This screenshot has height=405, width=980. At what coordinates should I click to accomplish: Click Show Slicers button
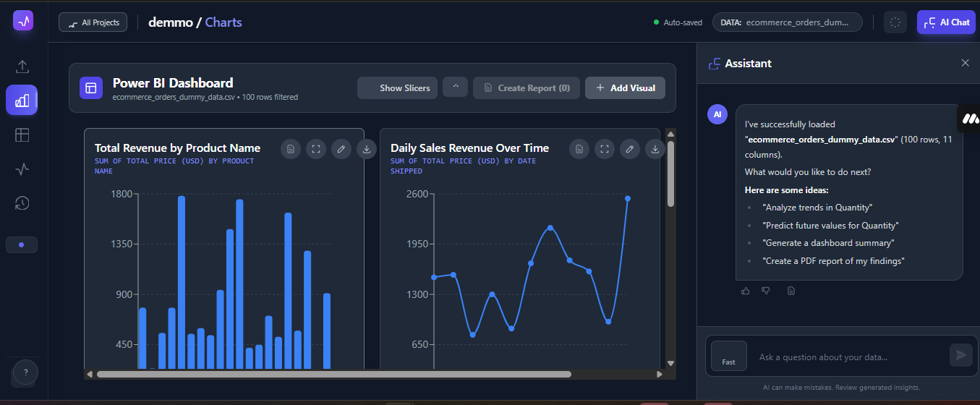[398, 88]
